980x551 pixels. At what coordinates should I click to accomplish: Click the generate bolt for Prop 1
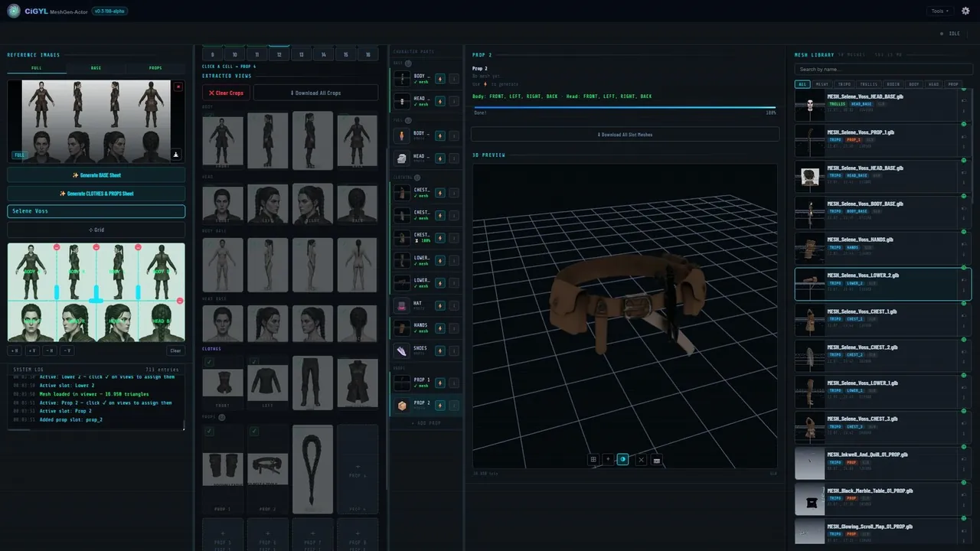(x=440, y=383)
